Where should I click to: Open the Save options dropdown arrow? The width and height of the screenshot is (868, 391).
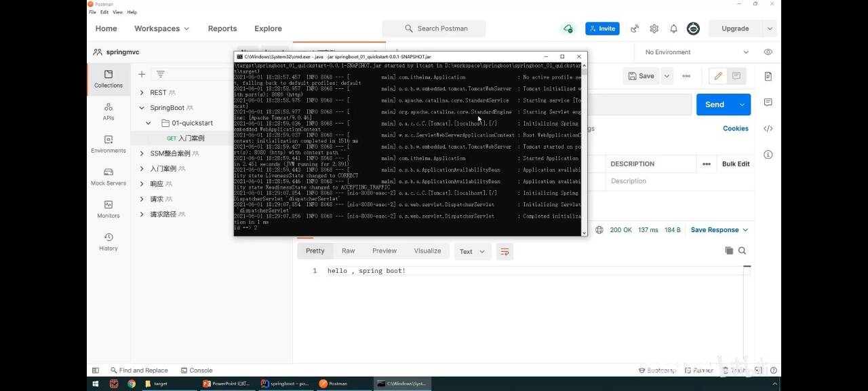(x=667, y=76)
